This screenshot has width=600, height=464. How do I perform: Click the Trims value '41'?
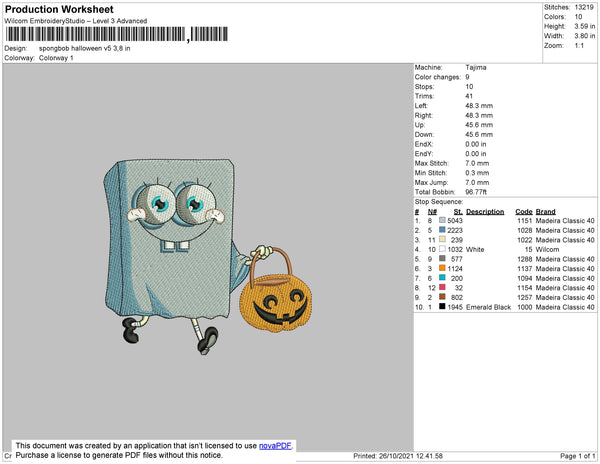click(x=469, y=96)
